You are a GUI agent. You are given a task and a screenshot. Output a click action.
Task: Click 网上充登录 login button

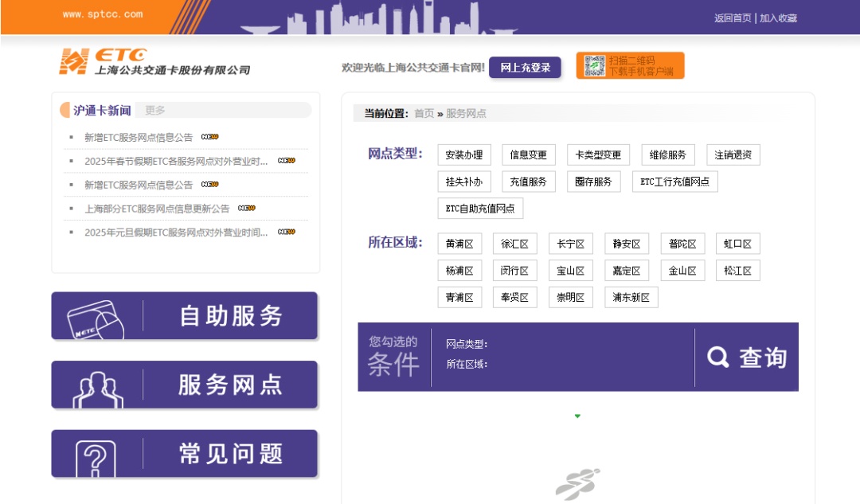point(525,68)
